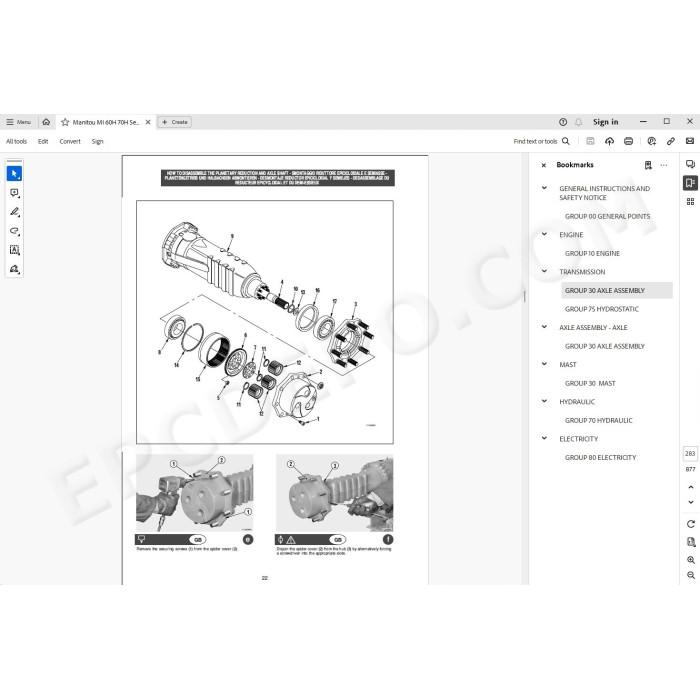Open highlighted GROUP 30 AXLE ASSEMBLY under TRANSMISSION
This screenshot has height=700, width=700.
617,290
